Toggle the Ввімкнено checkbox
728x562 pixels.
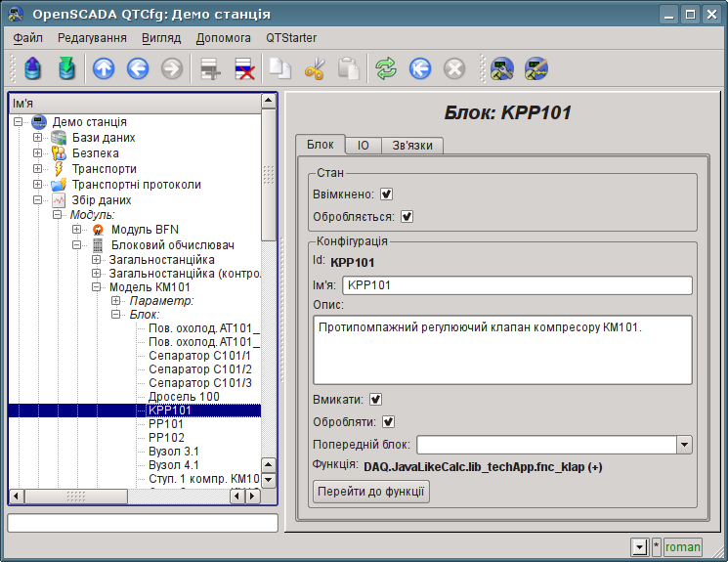[386, 195]
